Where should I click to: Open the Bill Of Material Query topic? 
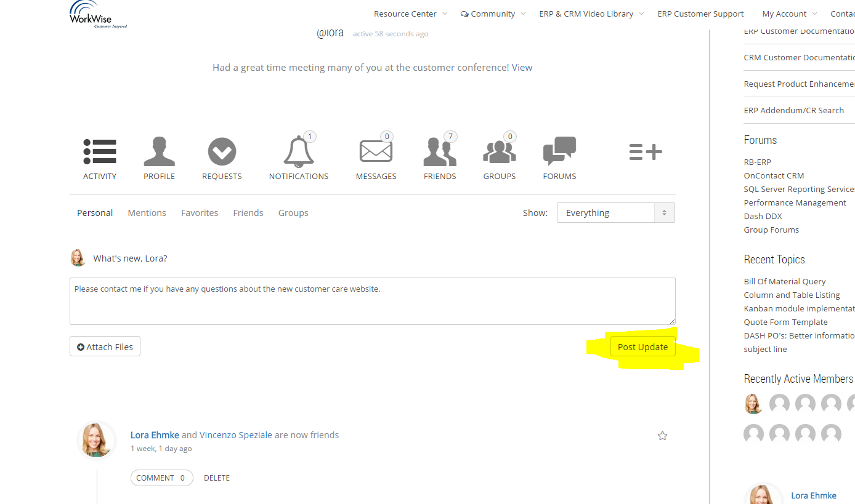(784, 281)
